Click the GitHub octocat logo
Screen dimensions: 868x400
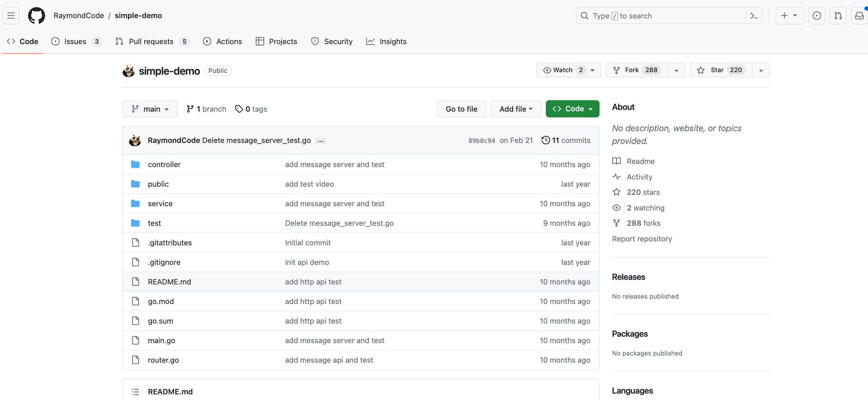click(37, 16)
